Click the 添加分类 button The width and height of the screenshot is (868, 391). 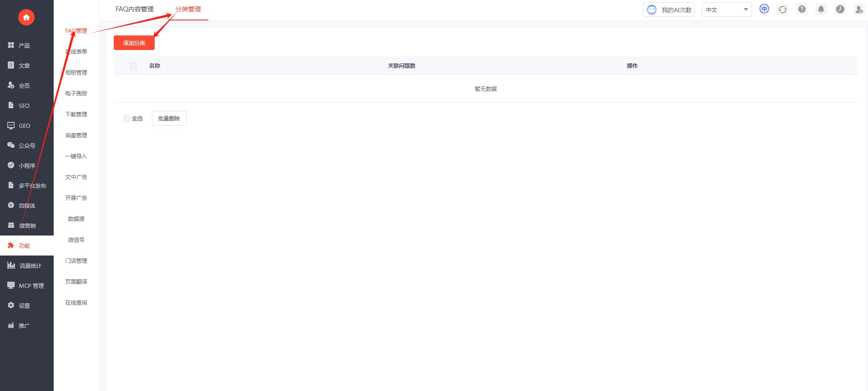coord(134,43)
